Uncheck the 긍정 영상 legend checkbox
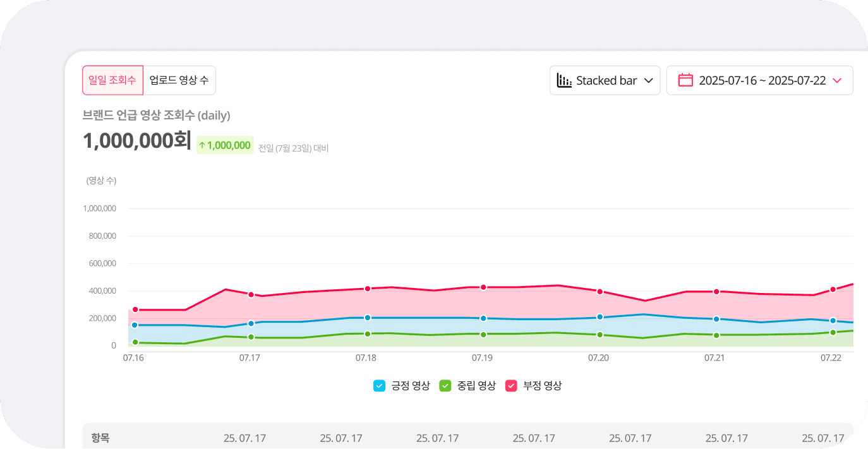Image resolution: width=868 pixels, height=449 pixels. click(380, 385)
